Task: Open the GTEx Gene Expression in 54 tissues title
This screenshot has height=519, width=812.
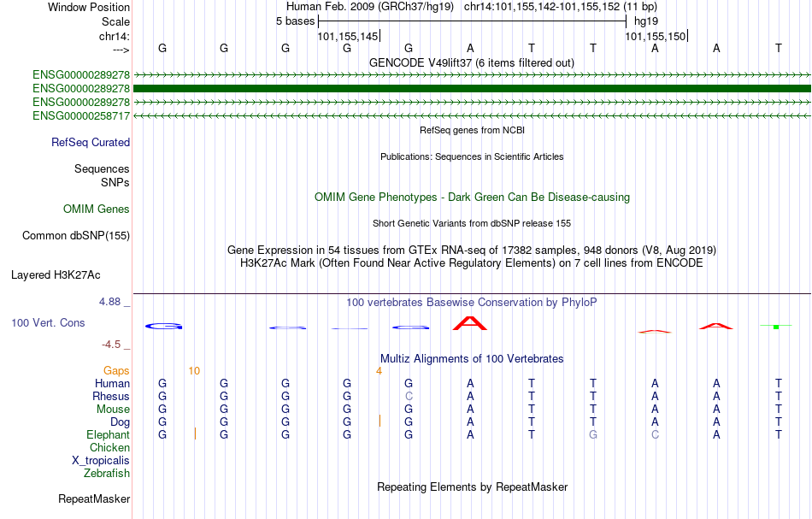Action: click(x=472, y=251)
